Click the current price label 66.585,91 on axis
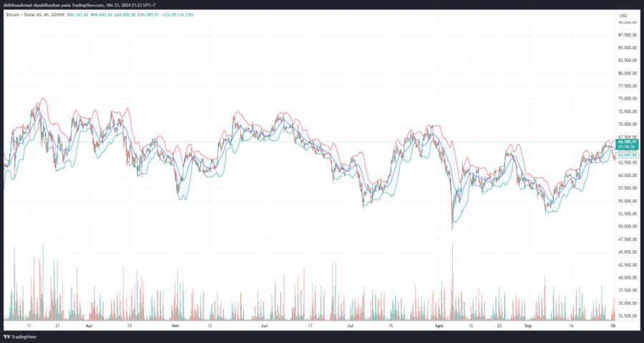Image resolution: width=644 pixels, height=343 pixels. pos(628,142)
